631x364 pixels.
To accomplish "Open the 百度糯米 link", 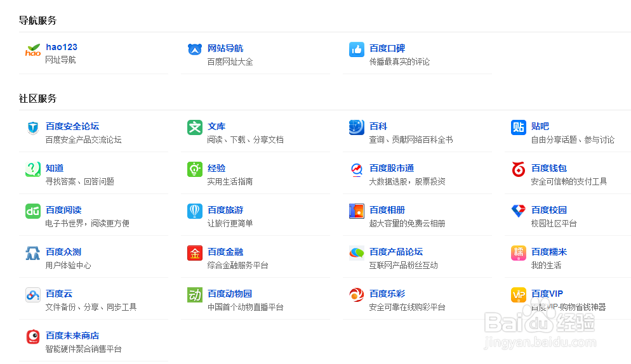I will (x=549, y=252).
